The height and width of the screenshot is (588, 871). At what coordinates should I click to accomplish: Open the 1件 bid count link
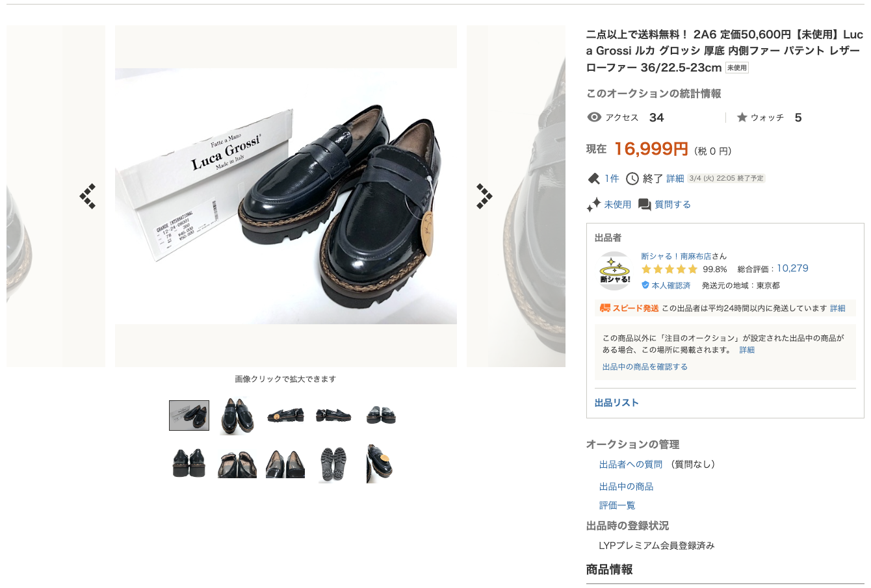click(x=612, y=179)
